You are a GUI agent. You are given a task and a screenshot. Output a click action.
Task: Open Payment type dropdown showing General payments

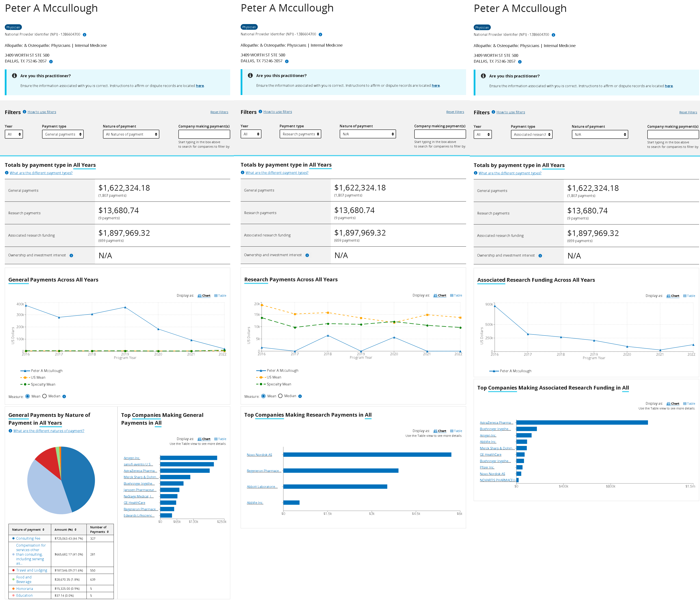(x=63, y=134)
